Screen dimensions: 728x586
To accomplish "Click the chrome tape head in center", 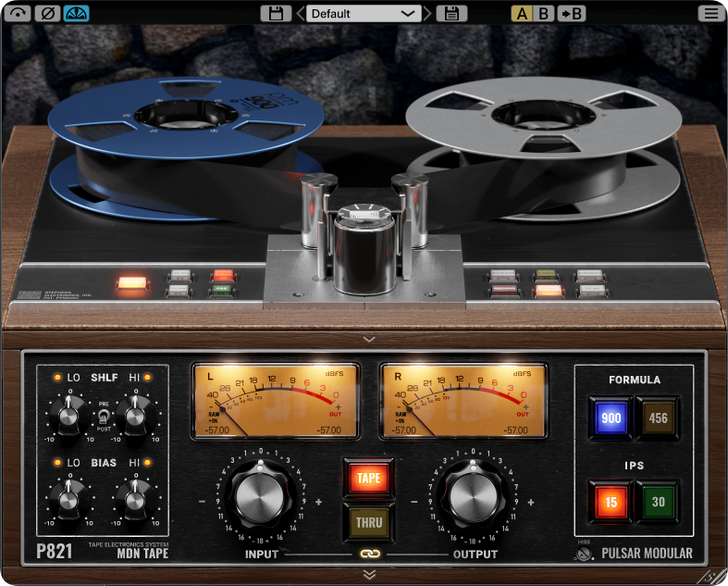I will tap(364, 249).
